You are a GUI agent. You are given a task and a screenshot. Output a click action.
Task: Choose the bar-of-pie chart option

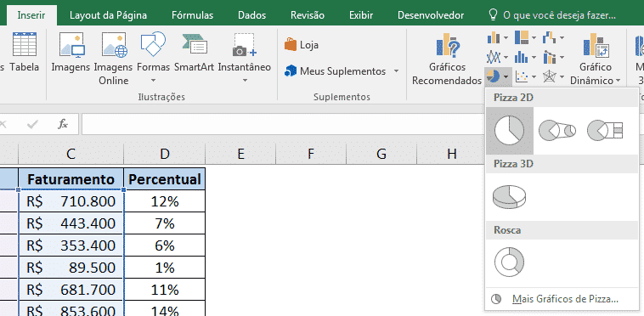[605, 131]
